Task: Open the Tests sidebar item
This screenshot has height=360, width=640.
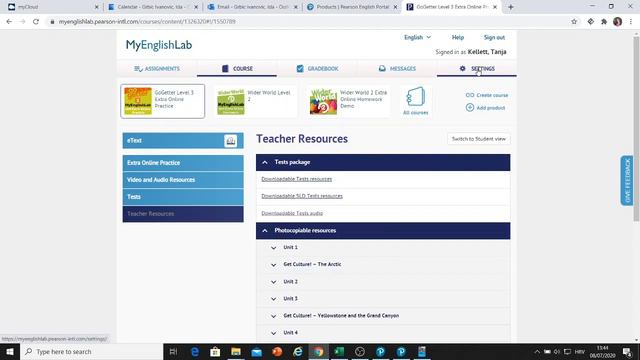Action: [x=183, y=197]
